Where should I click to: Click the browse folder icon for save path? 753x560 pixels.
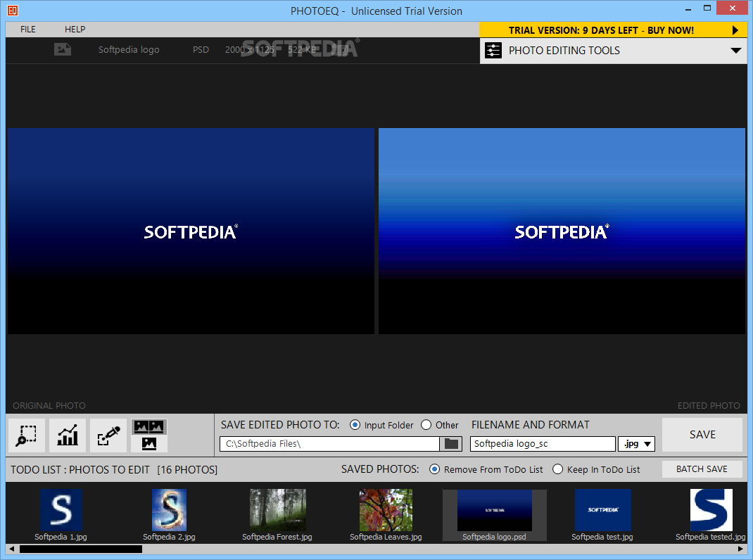[x=451, y=444]
